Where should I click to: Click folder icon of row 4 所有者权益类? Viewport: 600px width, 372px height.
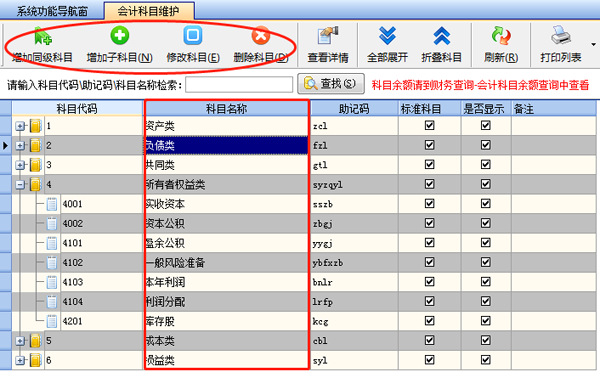point(35,184)
